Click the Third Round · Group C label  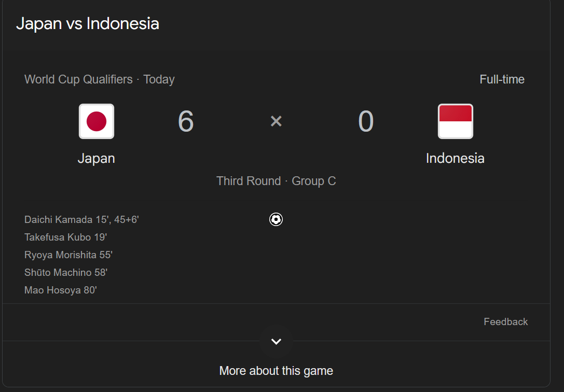click(x=276, y=181)
